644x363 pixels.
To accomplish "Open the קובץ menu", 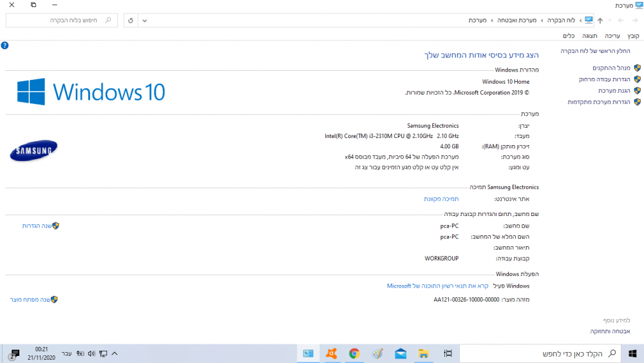I will pos(633,36).
